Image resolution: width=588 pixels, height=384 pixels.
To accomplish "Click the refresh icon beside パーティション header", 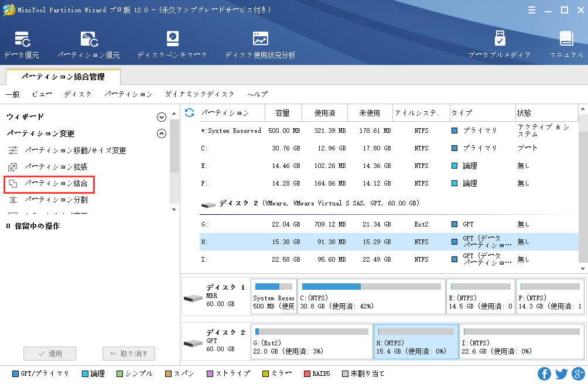I will [189, 113].
